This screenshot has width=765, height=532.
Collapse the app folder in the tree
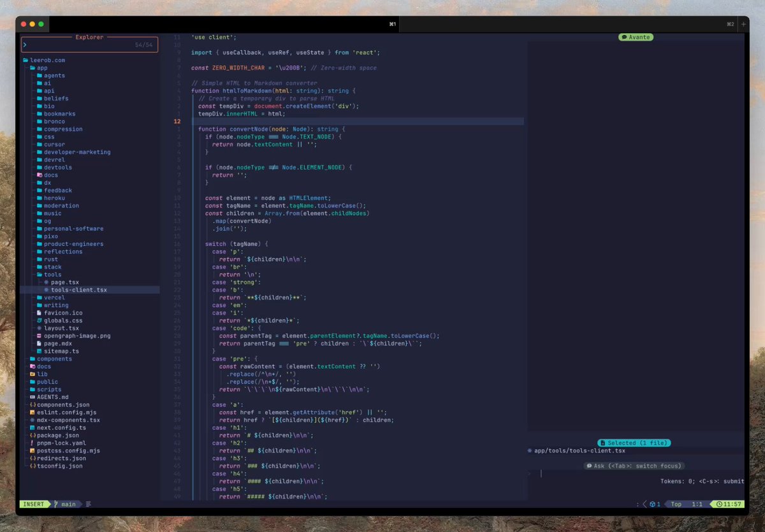point(41,68)
